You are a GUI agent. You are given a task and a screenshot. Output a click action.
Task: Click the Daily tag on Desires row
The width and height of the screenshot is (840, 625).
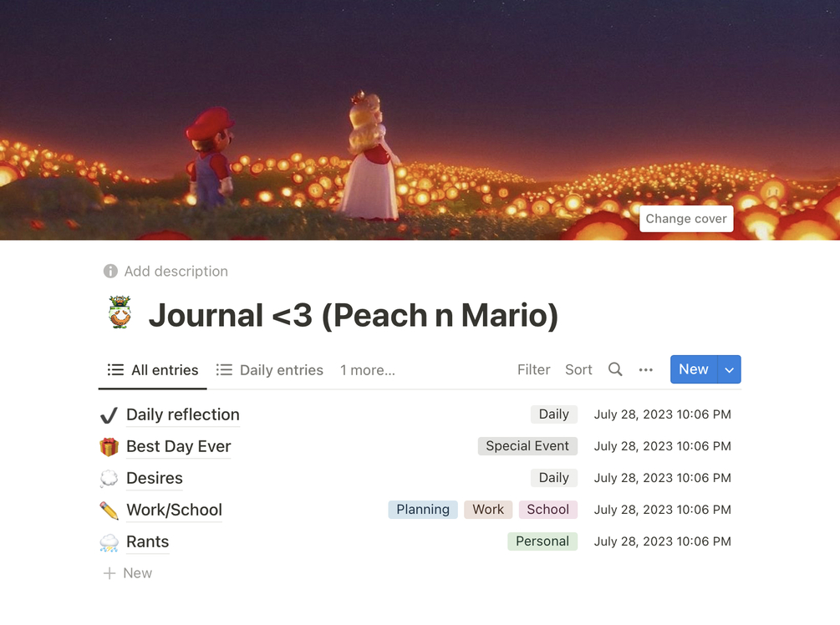(554, 478)
